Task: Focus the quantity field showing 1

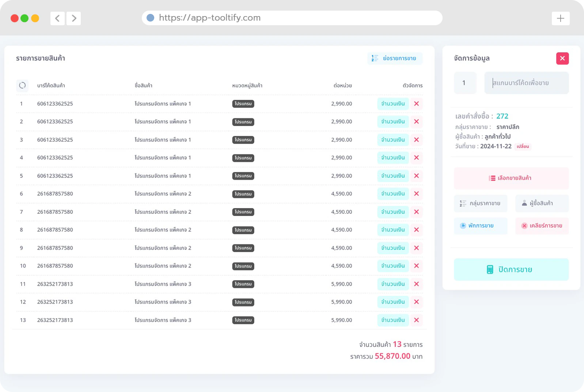Action: pos(465,83)
